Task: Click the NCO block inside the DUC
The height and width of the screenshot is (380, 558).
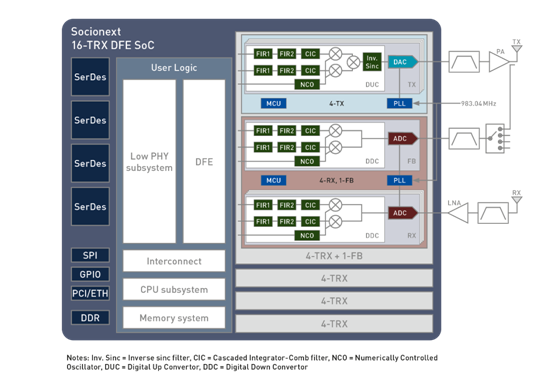Action: [307, 85]
